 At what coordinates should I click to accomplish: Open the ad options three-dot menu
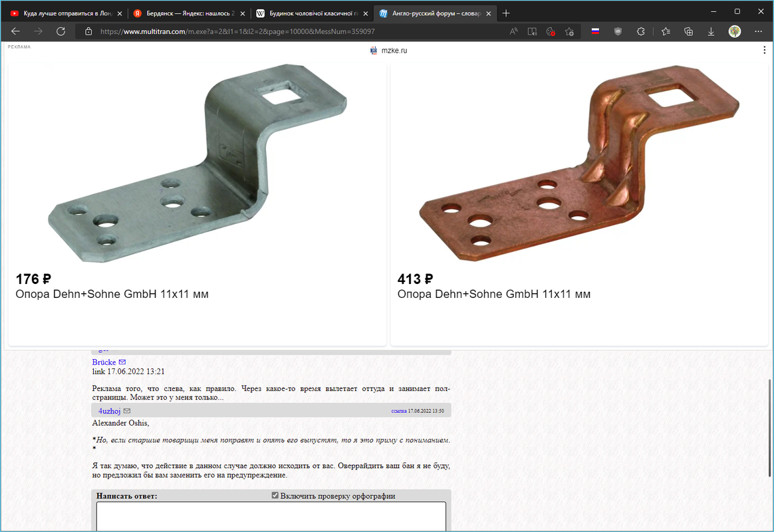764,50
